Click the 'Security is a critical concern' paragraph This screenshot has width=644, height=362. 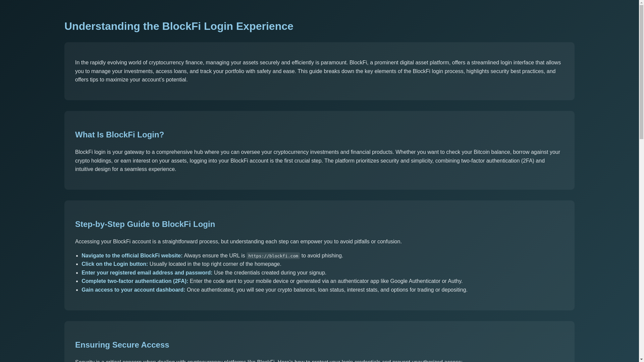(268, 361)
